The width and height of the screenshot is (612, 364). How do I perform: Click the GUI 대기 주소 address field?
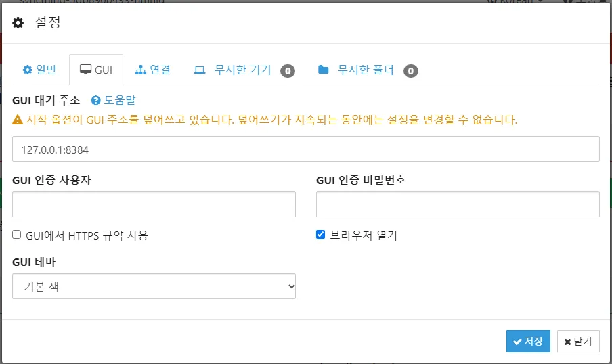coord(305,149)
